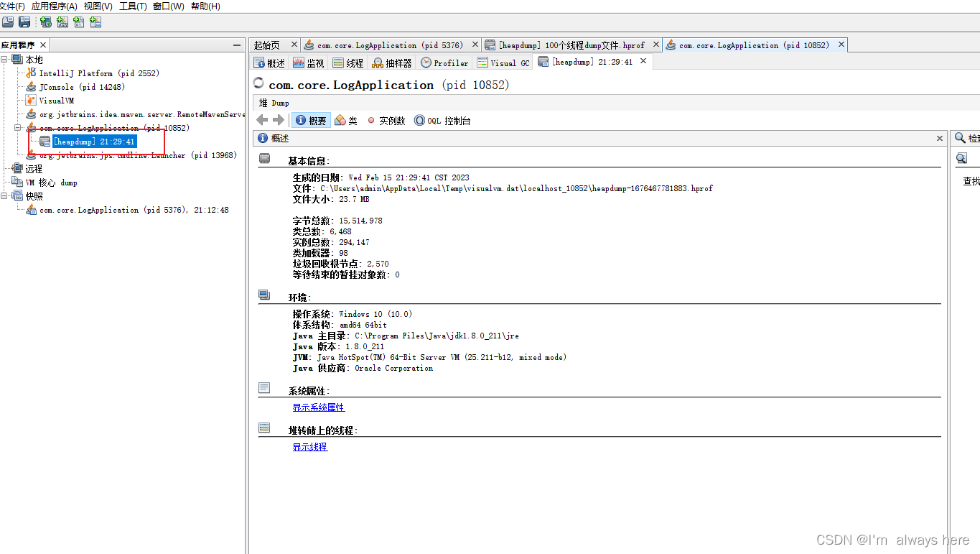Select org.jetbrains.jps.cmdline.Launcher (pid 13968) item
This screenshot has height=554, width=980.
coord(138,155)
